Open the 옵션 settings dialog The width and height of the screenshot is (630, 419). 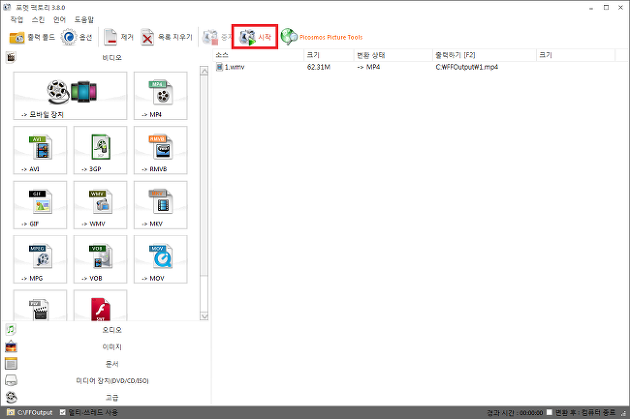[x=76, y=37]
